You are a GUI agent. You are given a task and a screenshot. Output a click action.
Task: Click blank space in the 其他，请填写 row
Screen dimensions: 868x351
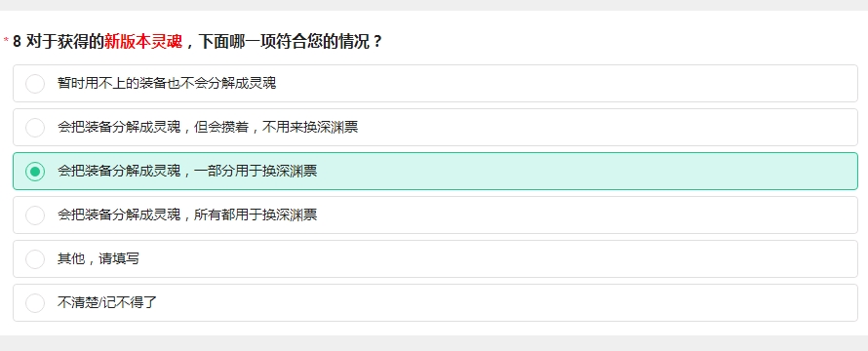pos(498,258)
